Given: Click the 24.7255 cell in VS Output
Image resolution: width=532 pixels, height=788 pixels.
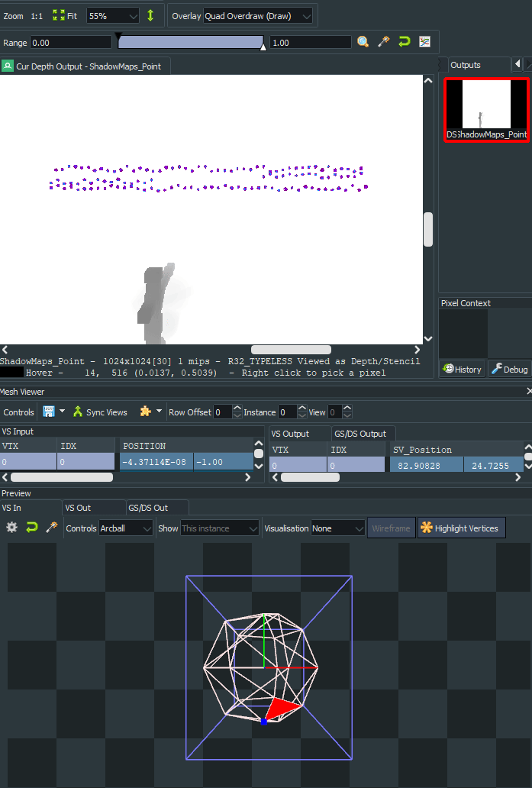Looking at the screenshot, I should [494, 465].
